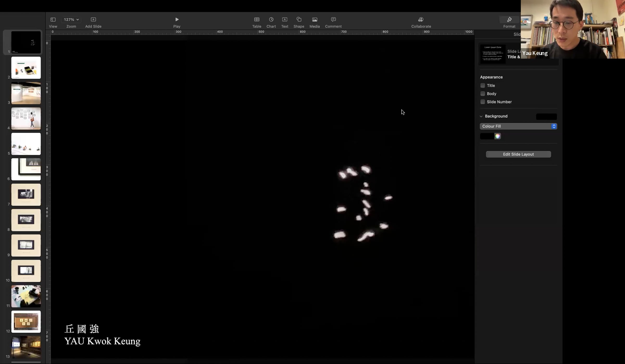Toggle the Slide Number checkbox
Screen dimensions: 625x364
[x=483, y=102]
